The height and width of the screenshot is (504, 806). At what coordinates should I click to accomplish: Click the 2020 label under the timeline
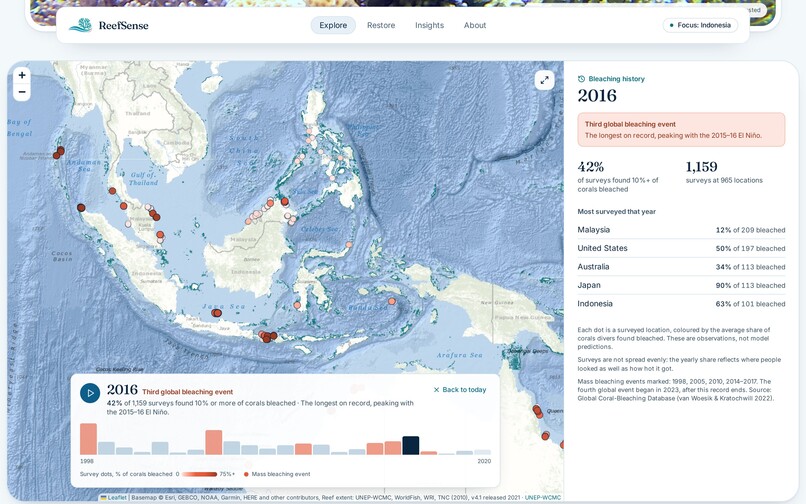click(484, 461)
